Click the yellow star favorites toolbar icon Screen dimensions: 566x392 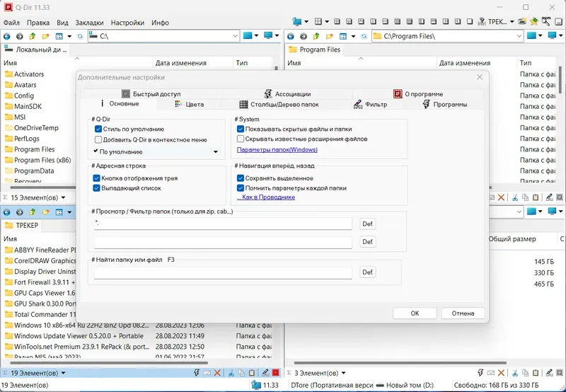(x=533, y=22)
